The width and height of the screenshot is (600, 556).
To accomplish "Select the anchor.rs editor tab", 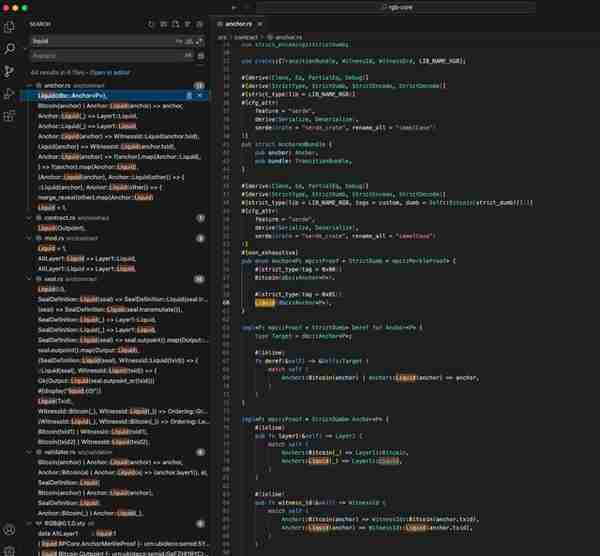I will (x=238, y=24).
